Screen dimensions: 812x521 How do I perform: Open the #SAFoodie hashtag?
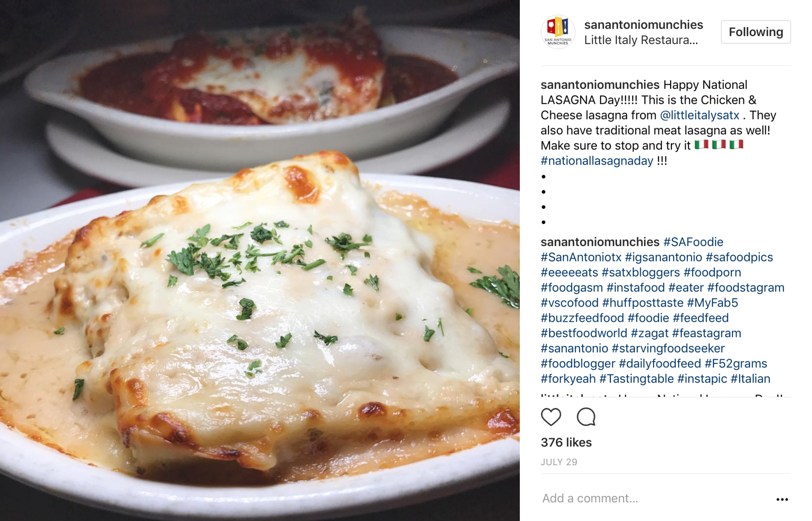pyautogui.click(x=693, y=242)
